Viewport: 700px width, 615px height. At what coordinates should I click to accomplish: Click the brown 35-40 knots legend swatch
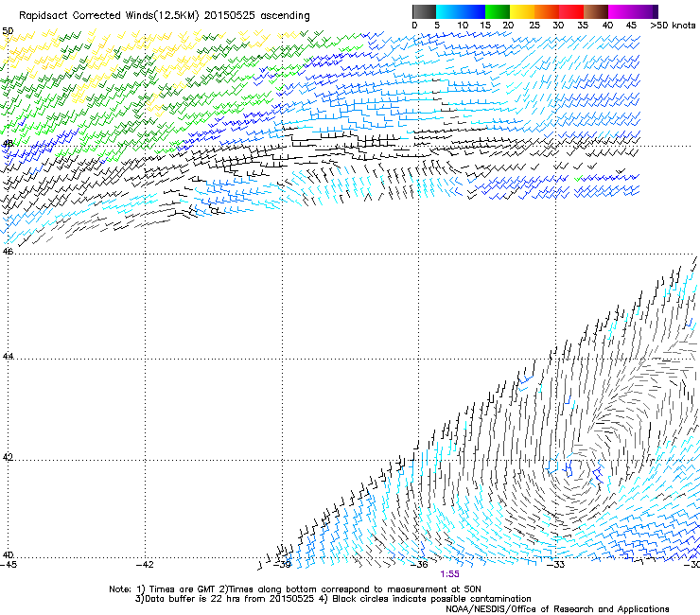[x=596, y=11]
